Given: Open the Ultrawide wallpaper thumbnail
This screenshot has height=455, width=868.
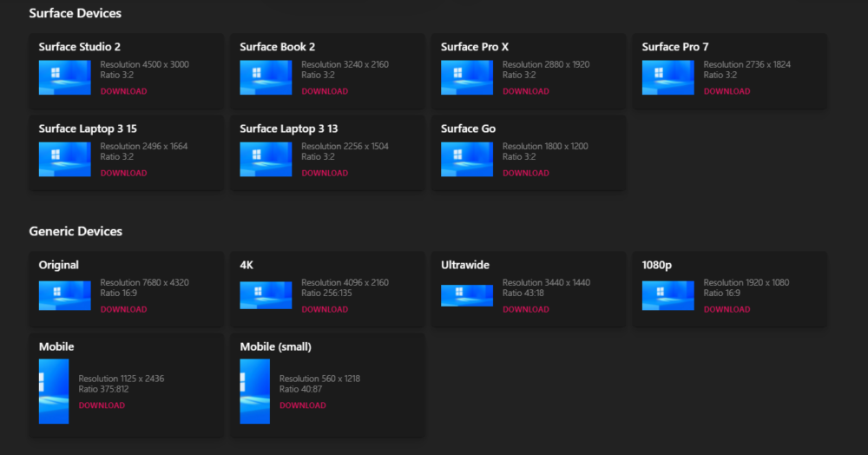Looking at the screenshot, I should (x=467, y=295).
